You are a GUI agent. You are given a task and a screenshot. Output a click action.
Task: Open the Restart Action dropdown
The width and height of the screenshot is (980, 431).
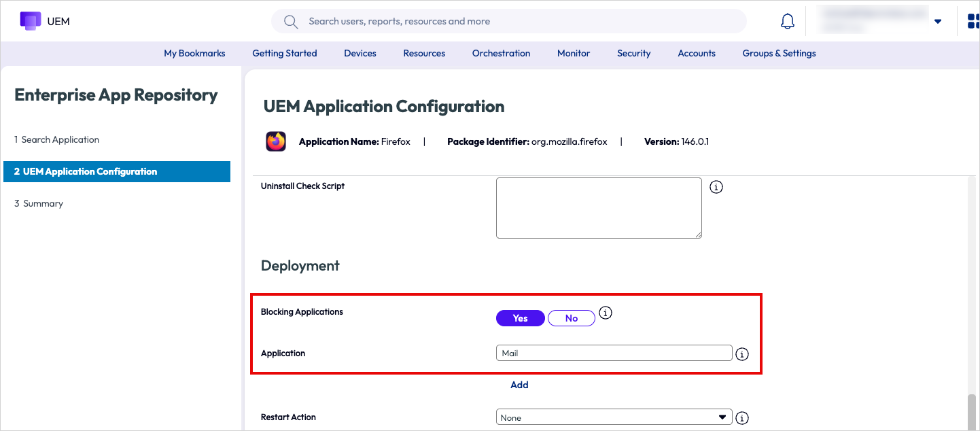point(614,417)
